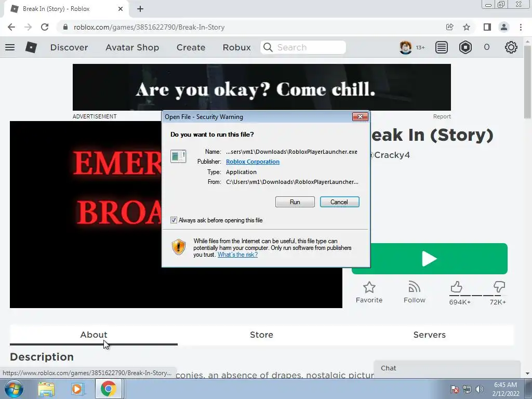
Task: Open the Roblox hamburger navigation menu
Action: tap(10, 47)
